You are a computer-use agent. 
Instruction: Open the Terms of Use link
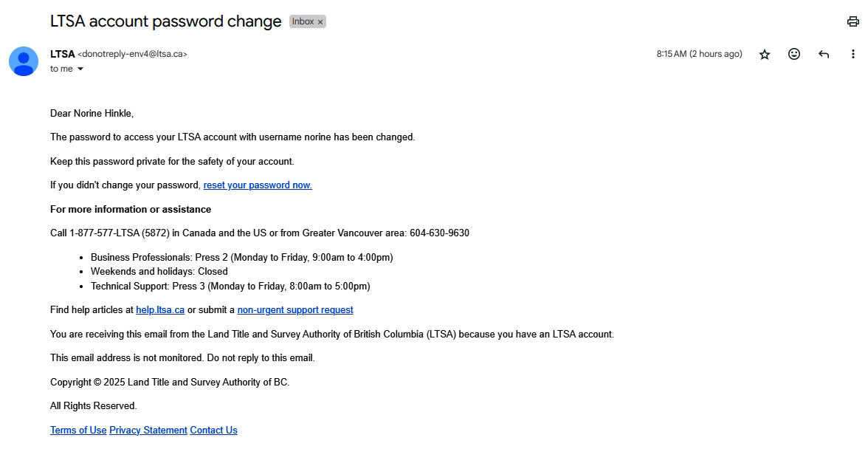click(78, 431)
